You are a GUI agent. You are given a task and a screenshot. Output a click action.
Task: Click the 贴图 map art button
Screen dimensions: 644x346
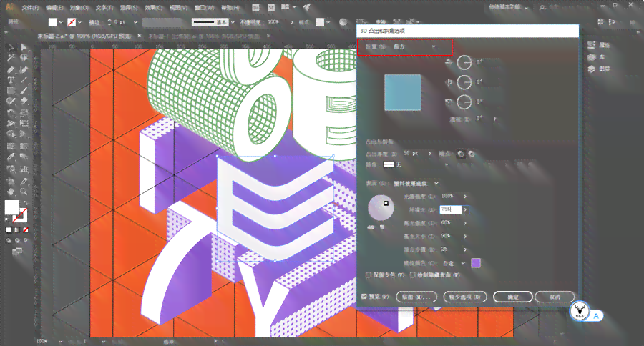coord(416,297)
